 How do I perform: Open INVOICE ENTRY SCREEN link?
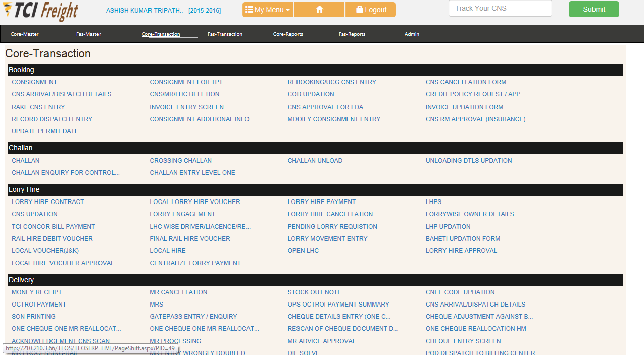point(187,107)
